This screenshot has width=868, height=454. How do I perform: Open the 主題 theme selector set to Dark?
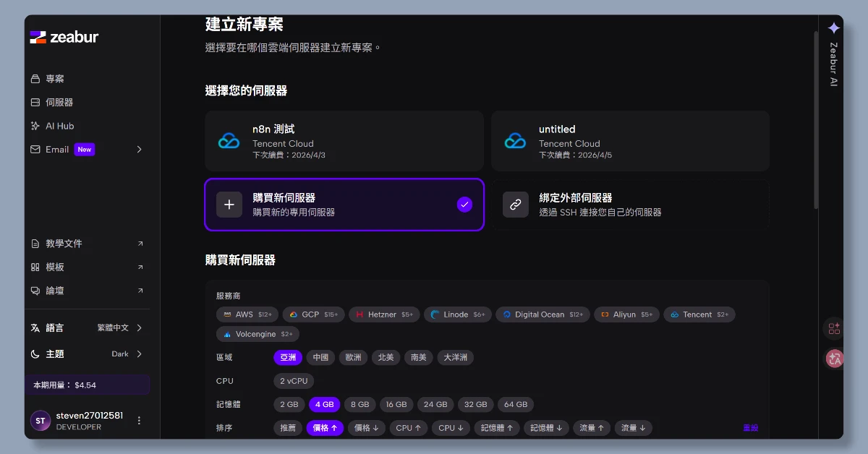[87, 354]
